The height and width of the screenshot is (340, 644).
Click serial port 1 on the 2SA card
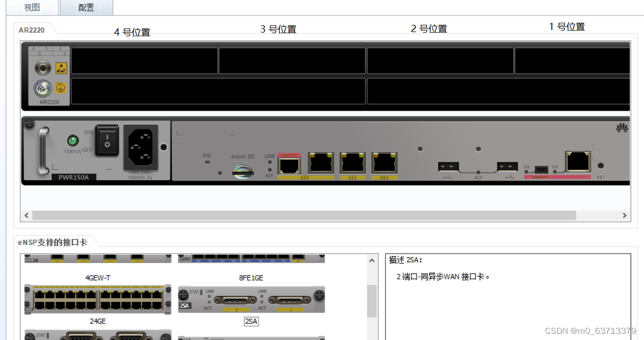pyautogui.click(x=290, y=300)
